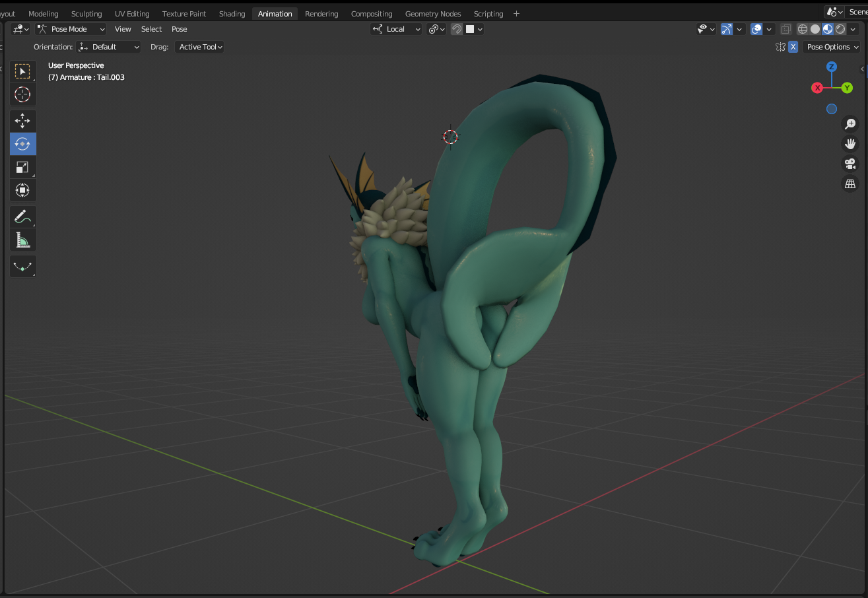This screenshot has height=598, width=868.
Task: Select the Move tool in the toolbar
Action: (x=22, y=121)
